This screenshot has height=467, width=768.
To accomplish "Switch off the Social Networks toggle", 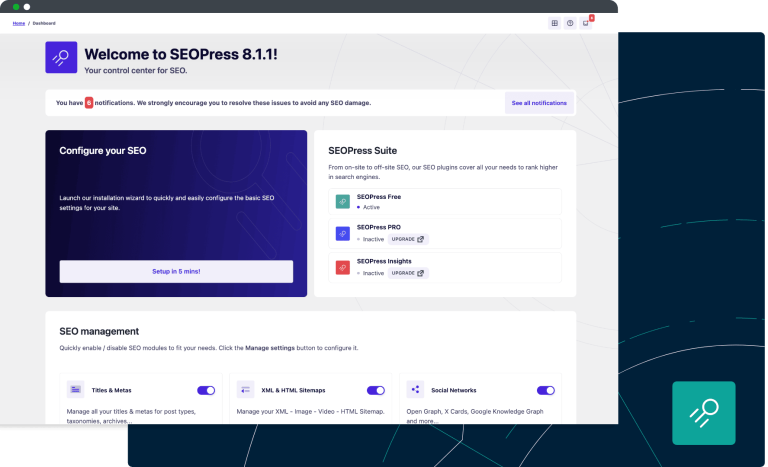I will coord(546,391).
